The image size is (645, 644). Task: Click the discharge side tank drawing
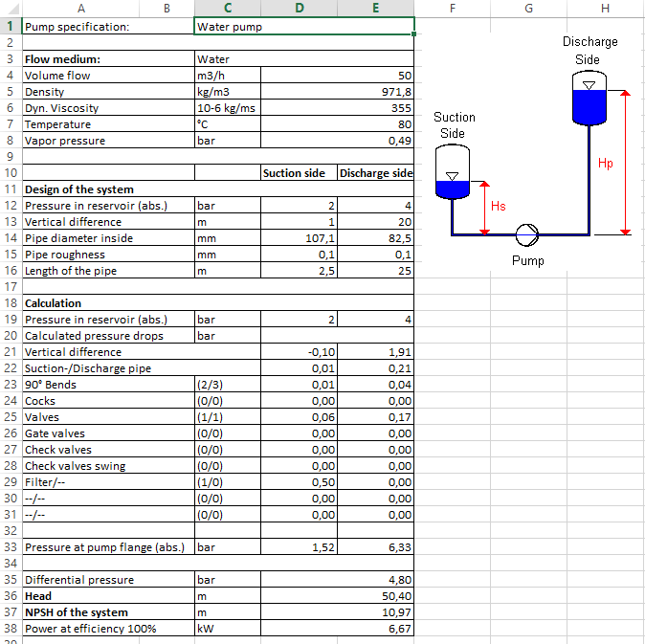pyautogui.click(x=589, y=98)
